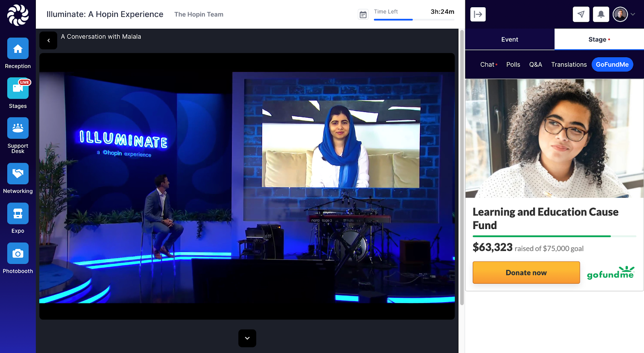
Task: Open the Reception home icon
Action: click(18, 48)
